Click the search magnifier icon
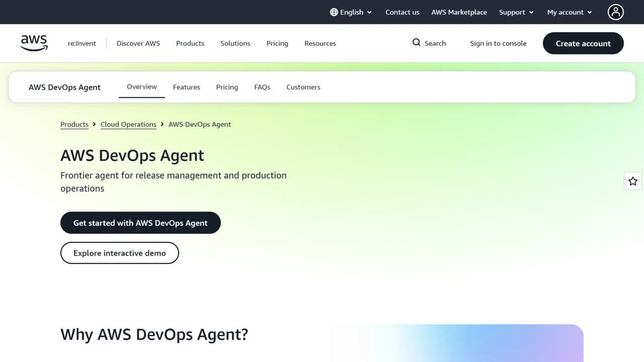Viewport: 644px width, 362px height. pyautogui.click(x=417, y=43)
